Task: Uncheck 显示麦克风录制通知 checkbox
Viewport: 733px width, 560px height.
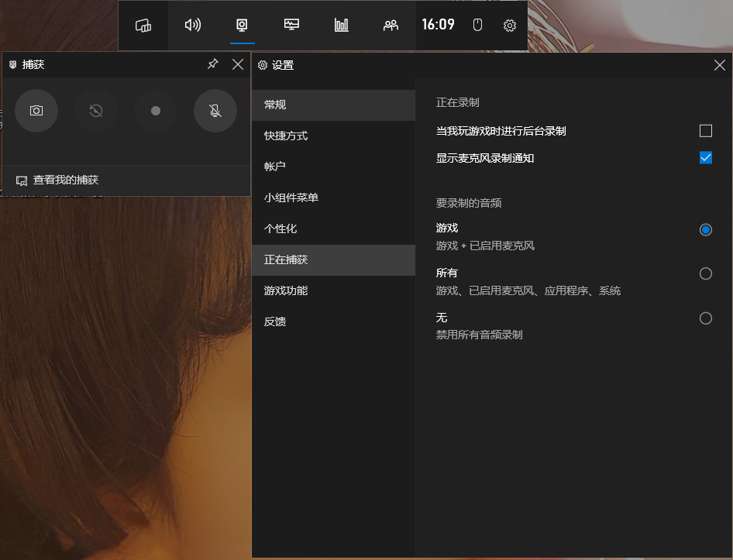Action: 705,157
